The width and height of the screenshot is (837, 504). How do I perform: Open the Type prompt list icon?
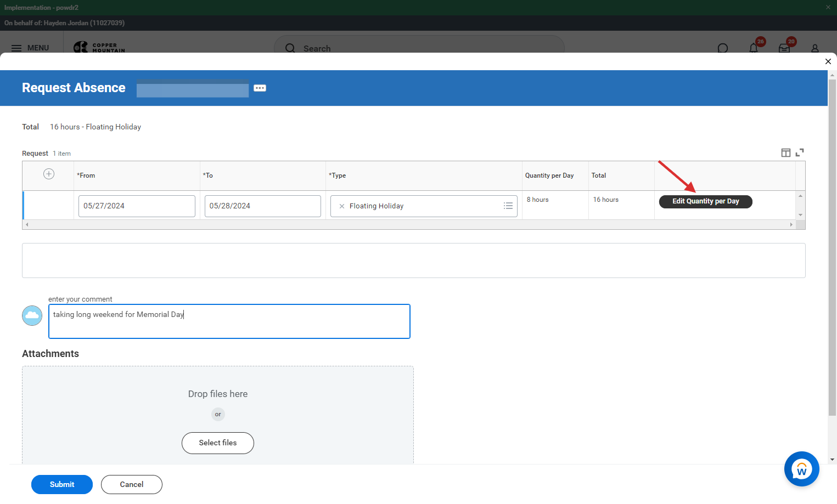click(x=508, y=206)
